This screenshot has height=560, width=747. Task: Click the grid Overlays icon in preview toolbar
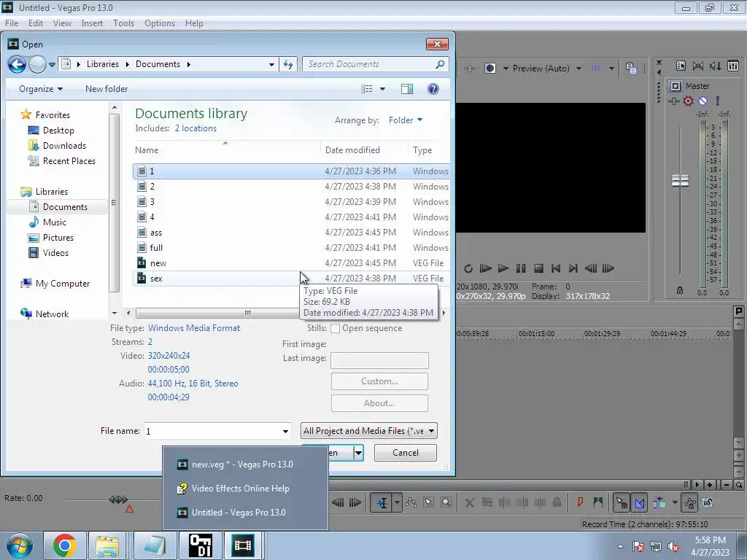coord(596,68)
